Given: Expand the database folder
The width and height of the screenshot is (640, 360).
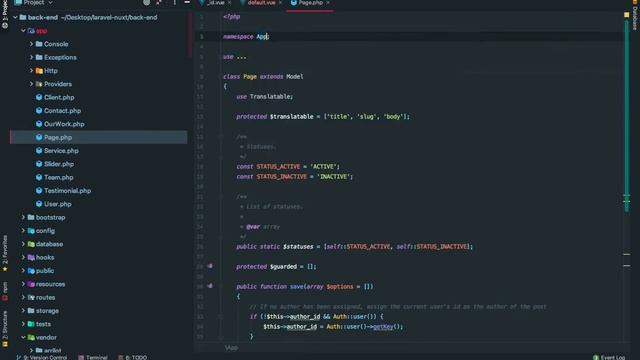Looking at the screenshot, I should (23, 244).
